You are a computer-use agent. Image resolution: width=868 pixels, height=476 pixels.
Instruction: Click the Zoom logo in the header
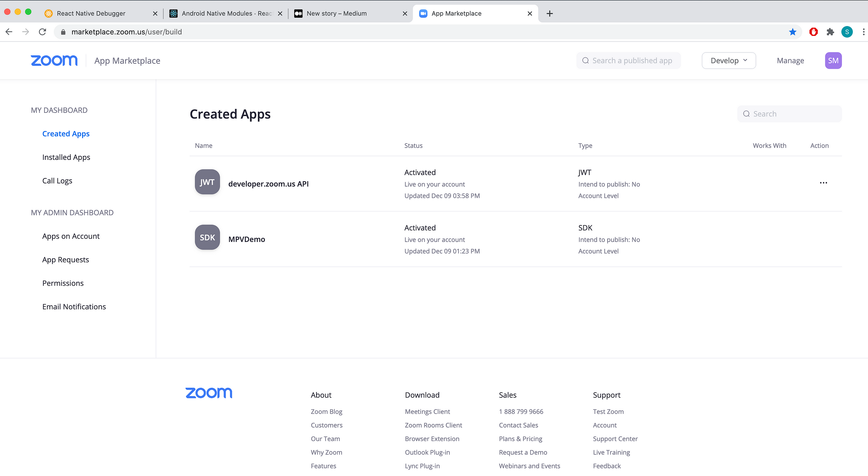pyautogui.click(x=54, y=60)
